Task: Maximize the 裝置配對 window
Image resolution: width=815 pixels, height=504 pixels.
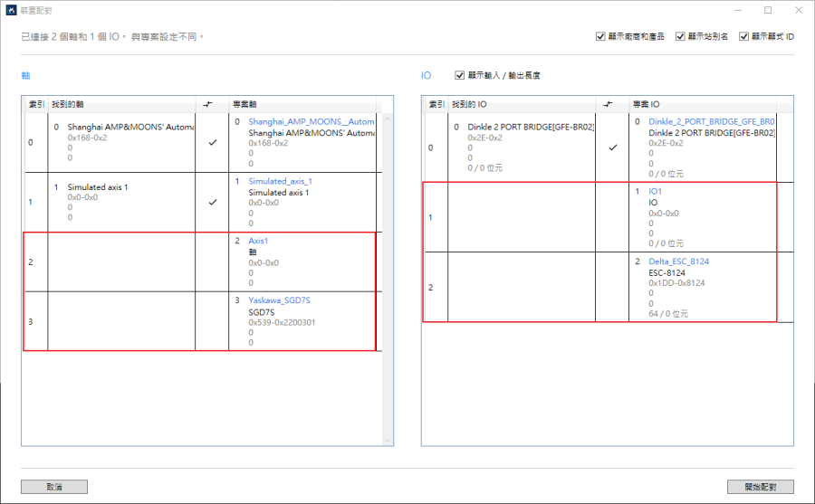Action: pyautogui.click(x=768, y=10)
